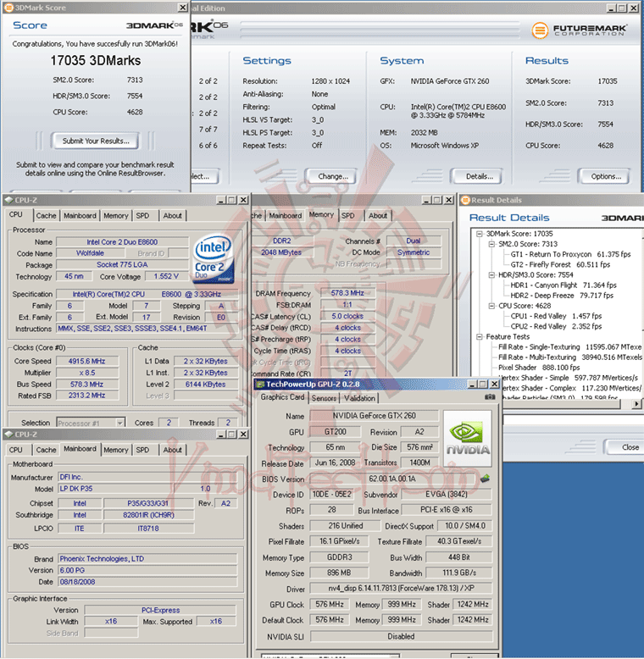
Task: Open the Processor #1 selection dropdown
Action: [120, 423]
